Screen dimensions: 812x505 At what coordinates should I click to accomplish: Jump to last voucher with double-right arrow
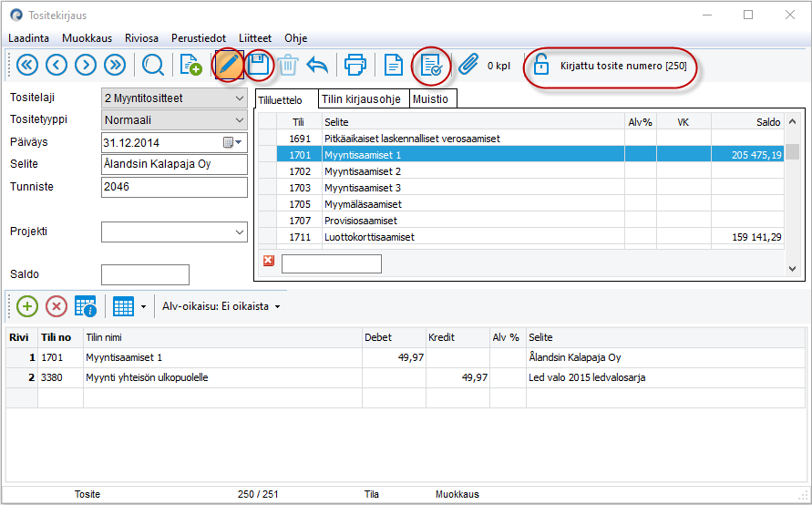tap(115, 66)
